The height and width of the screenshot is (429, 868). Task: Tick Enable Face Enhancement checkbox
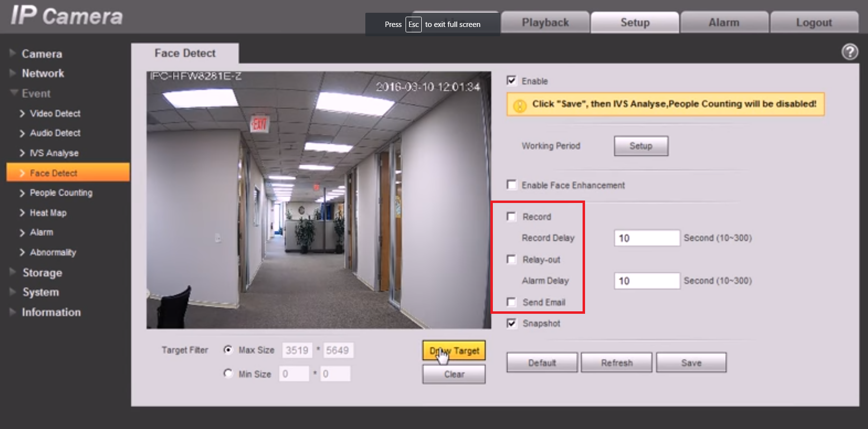click(x=511, y=185)
